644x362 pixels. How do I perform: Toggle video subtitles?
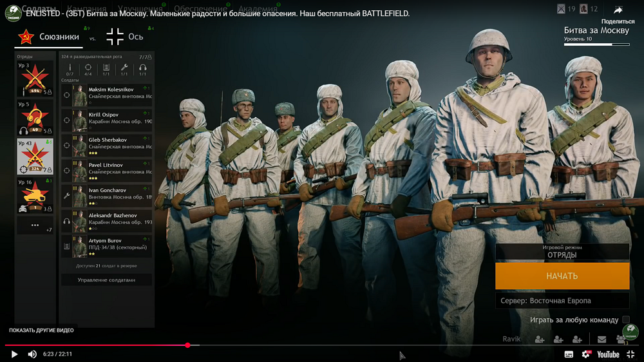pyautogui.click(x=569, y=354)
